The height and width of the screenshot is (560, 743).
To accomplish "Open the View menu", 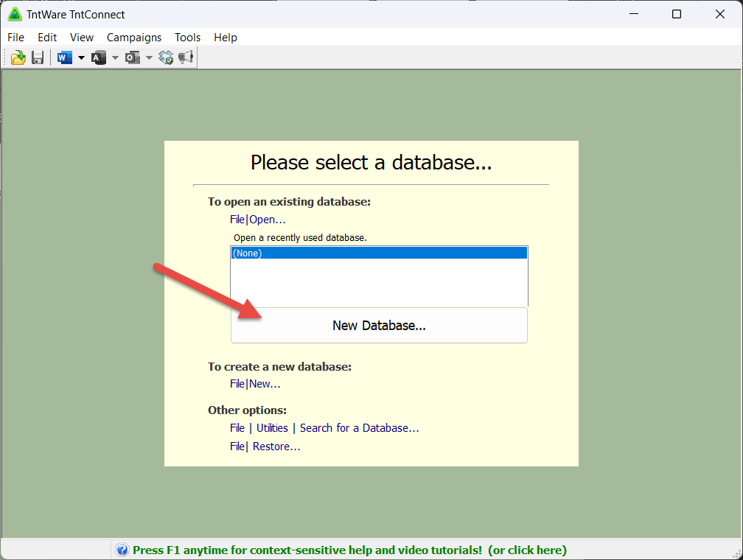I will [82, 38].
